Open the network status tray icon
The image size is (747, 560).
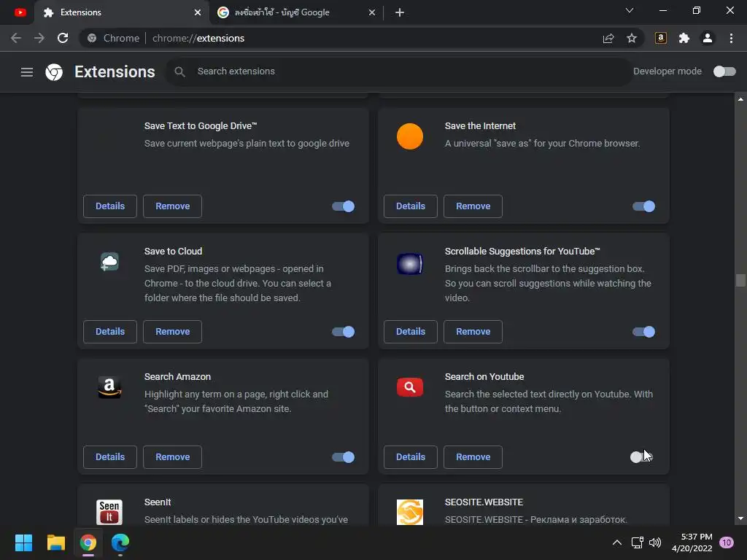pyautogui.click(x=637, y=542)
